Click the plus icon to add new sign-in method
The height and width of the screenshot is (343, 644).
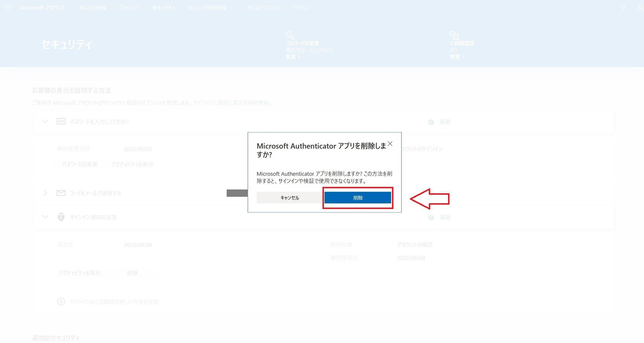coord(61,302)
